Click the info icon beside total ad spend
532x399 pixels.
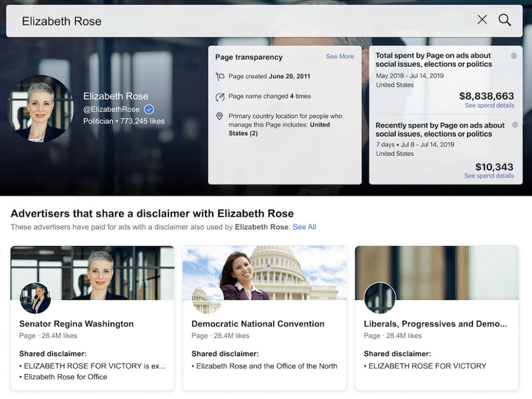(x=514, y=56)
